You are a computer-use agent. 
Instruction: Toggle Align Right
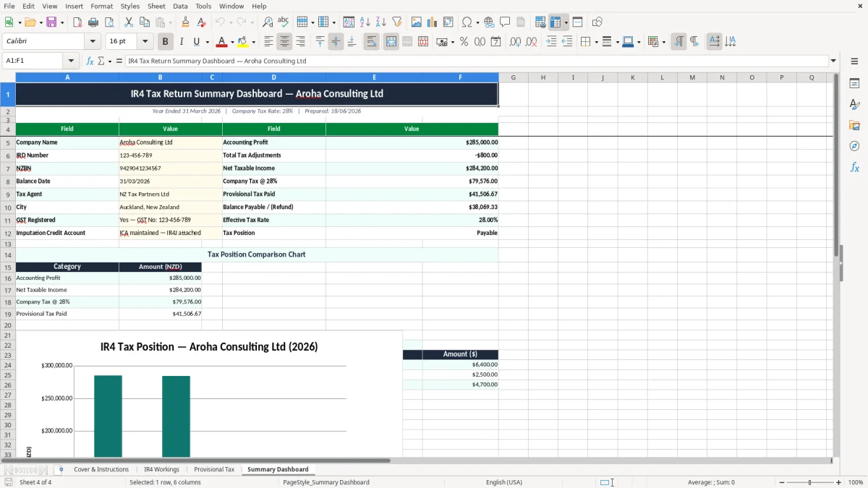coord(300,42)
